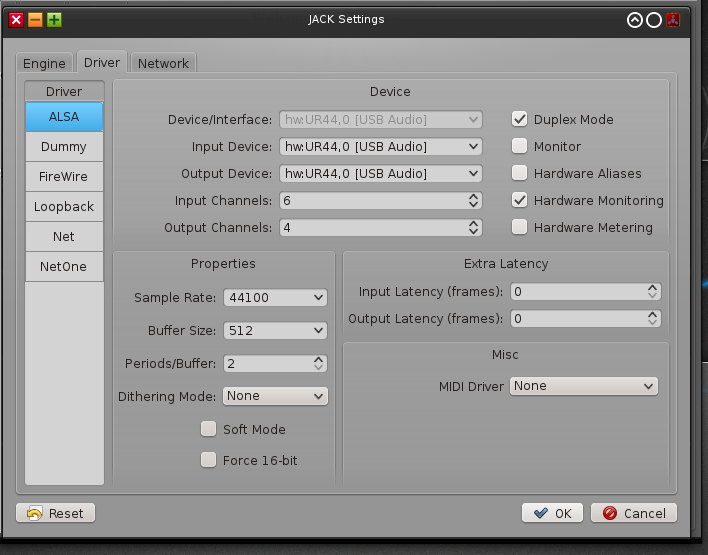This screenshot has height=555, width=708.
Task: Click the Reset button's undo icon
Action: tap(35, 513)
